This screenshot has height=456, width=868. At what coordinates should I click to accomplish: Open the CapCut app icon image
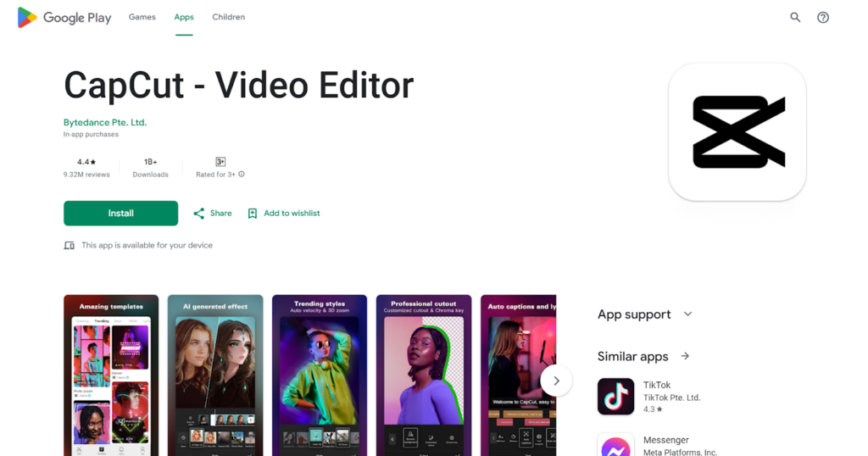(737, 131)
